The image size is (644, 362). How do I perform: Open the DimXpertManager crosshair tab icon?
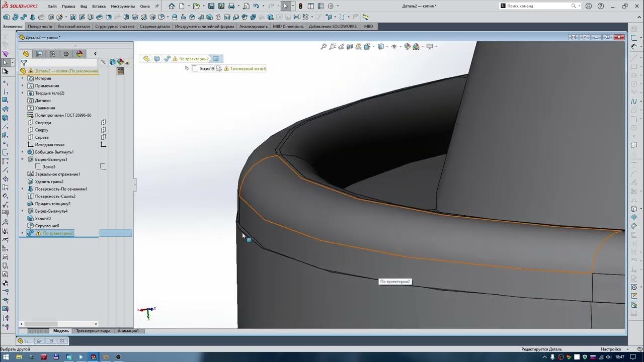click(x=66, y=54)
